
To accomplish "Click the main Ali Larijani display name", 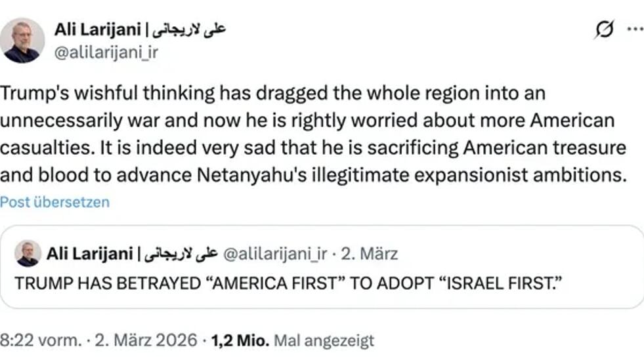I will coord(98,30).
